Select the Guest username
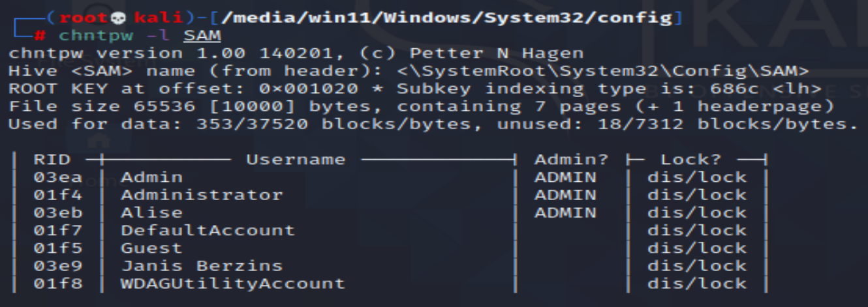 click(151, 248)
